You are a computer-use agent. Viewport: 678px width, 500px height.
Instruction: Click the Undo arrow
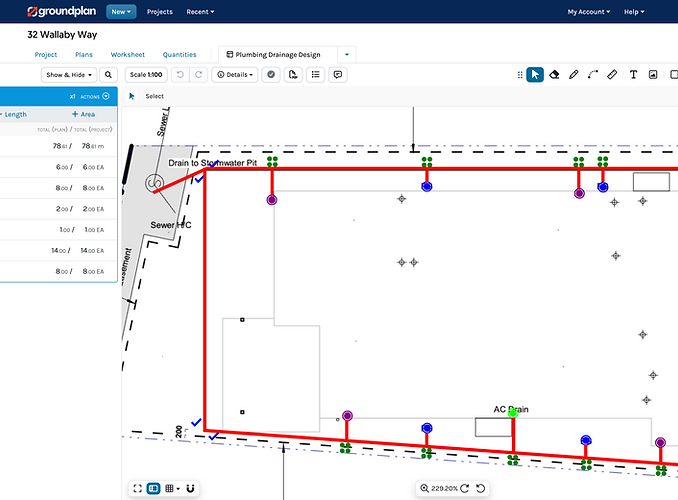coord(180,75)
